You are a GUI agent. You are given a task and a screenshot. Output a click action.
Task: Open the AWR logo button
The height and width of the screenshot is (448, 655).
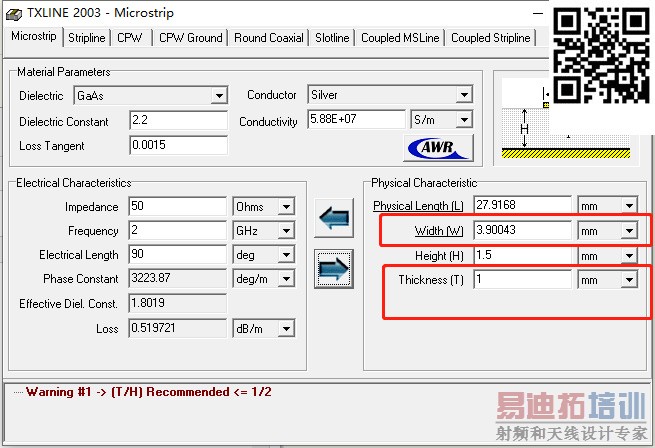pyautogui.click(x=439, y=148)
